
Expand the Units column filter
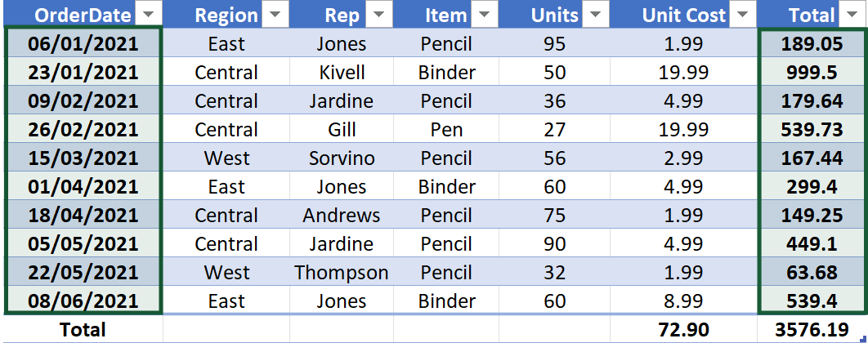[x=597, y=15]
